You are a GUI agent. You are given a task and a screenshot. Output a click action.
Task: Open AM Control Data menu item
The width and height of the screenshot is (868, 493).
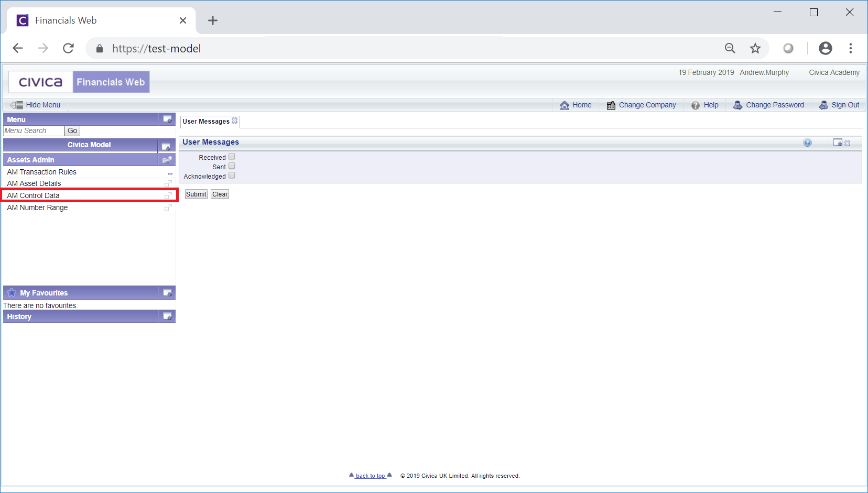click(33, 195)
